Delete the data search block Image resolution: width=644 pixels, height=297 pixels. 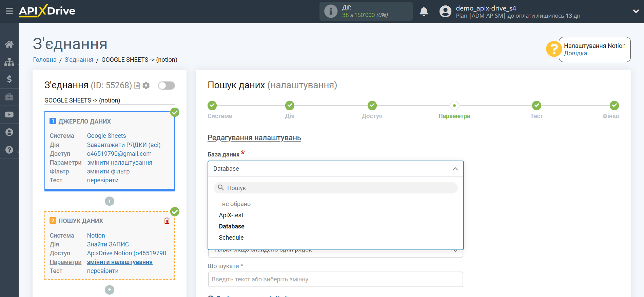[167, 221]
